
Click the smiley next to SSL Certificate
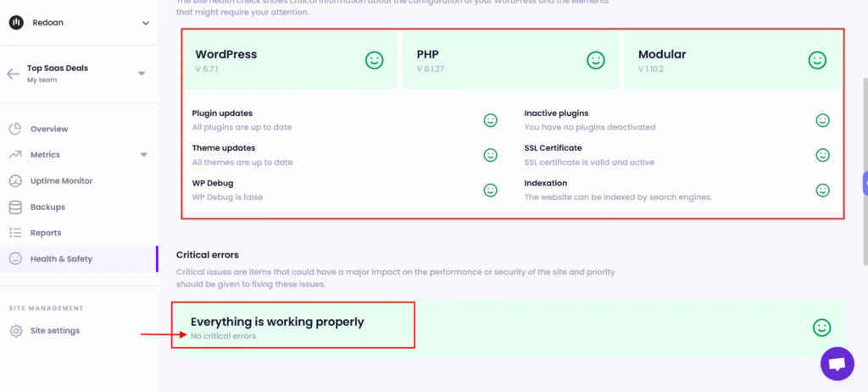(x=822, y=155)
